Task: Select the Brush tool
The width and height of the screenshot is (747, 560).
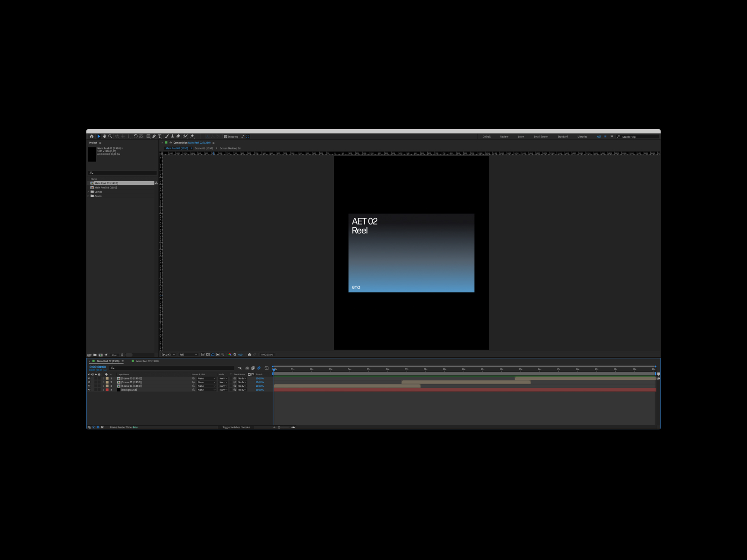Action: (x=166, y=136)
